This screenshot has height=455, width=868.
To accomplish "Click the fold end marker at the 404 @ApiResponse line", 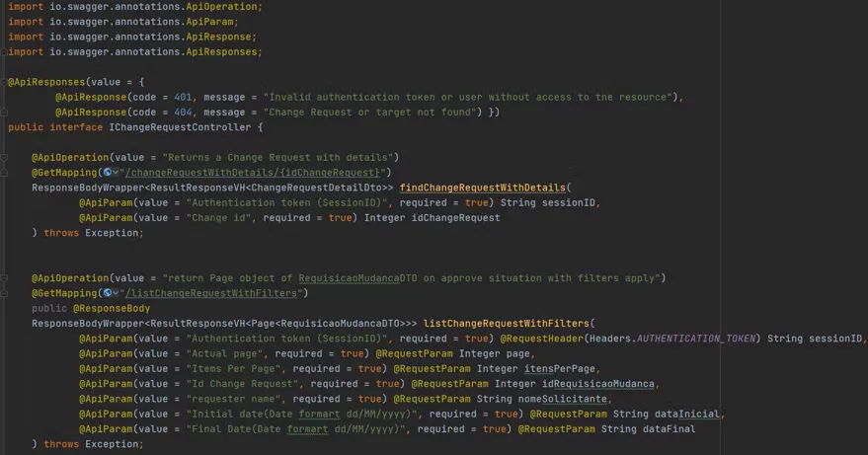I will tap(4, 113).
